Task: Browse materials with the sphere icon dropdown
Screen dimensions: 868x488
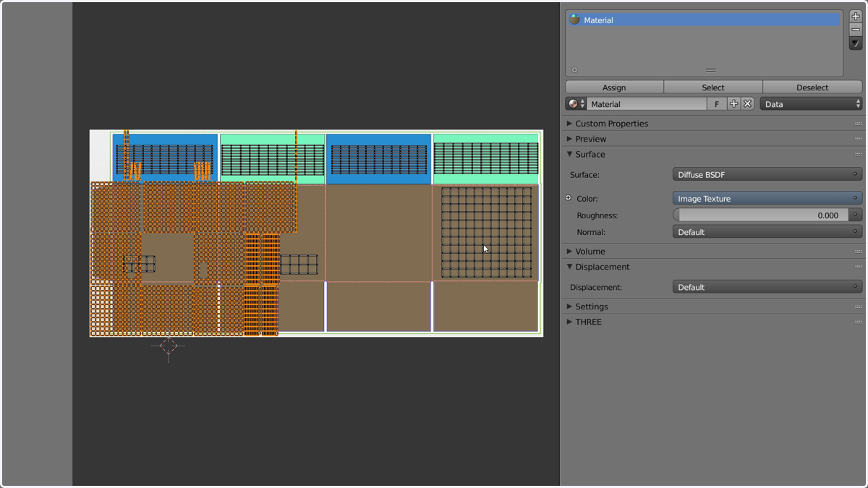Action: [x=576, y=104]
